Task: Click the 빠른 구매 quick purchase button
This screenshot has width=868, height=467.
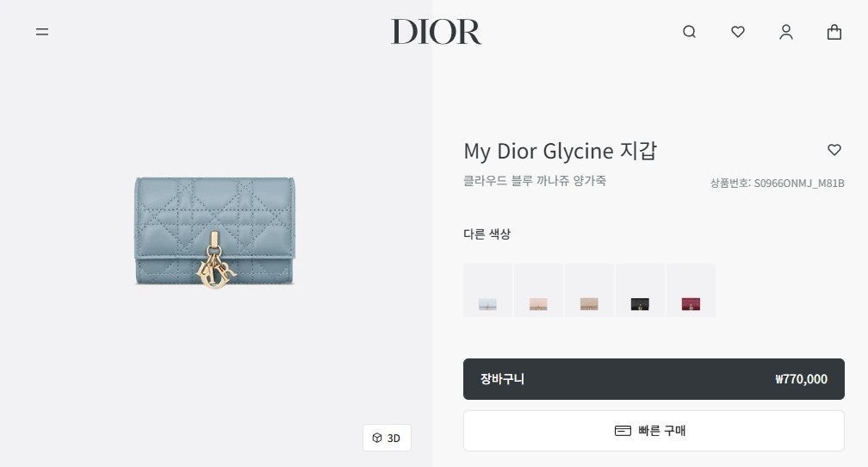Action: point(654,431)
